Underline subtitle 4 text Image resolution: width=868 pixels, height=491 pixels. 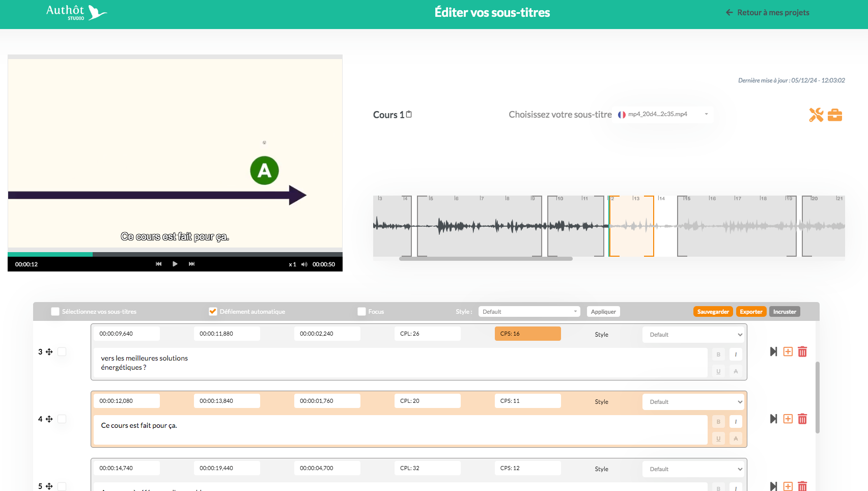pos(718,439)
